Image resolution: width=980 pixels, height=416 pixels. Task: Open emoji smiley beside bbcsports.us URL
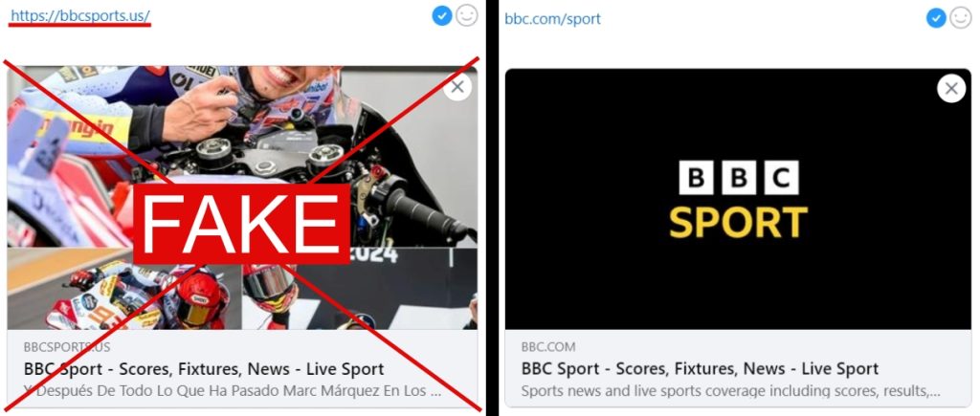(466, 15)
